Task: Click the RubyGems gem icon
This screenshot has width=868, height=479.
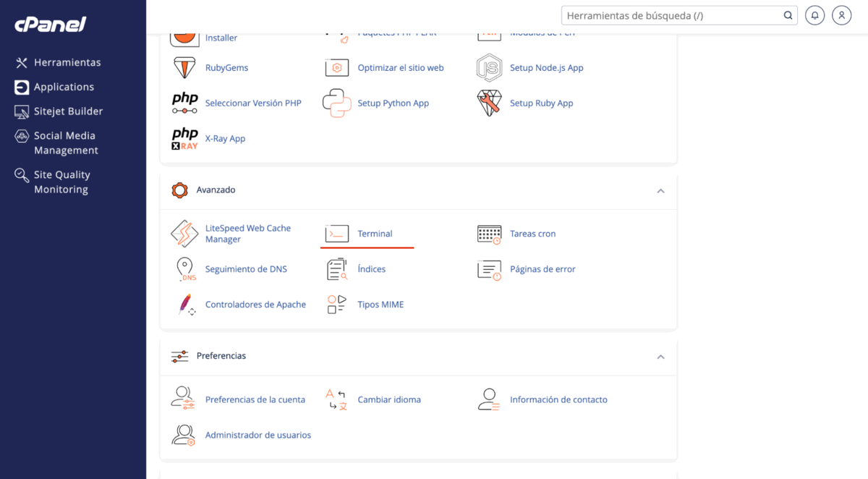Action: pos(184,67)
